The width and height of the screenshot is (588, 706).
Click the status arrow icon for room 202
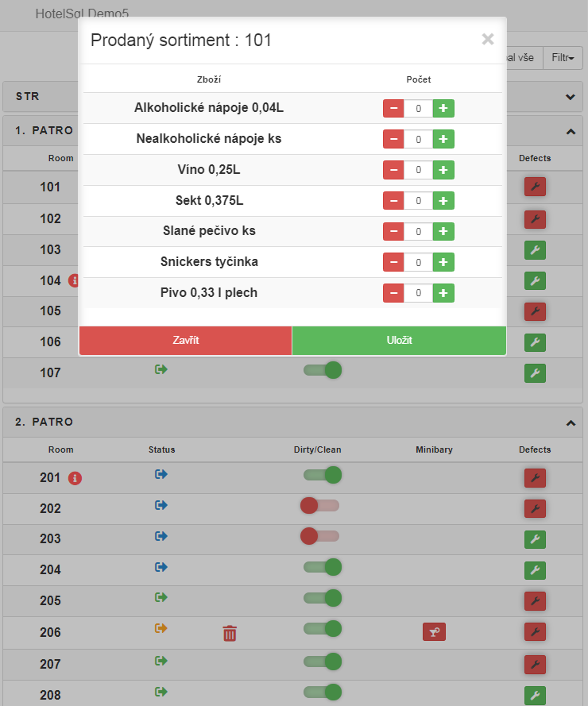pos(161,505)
